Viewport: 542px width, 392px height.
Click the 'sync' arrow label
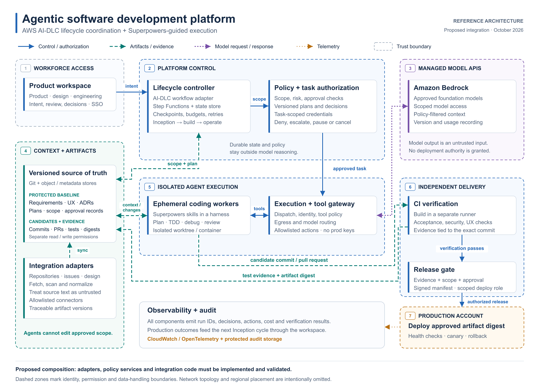click(x=82, y=250)
